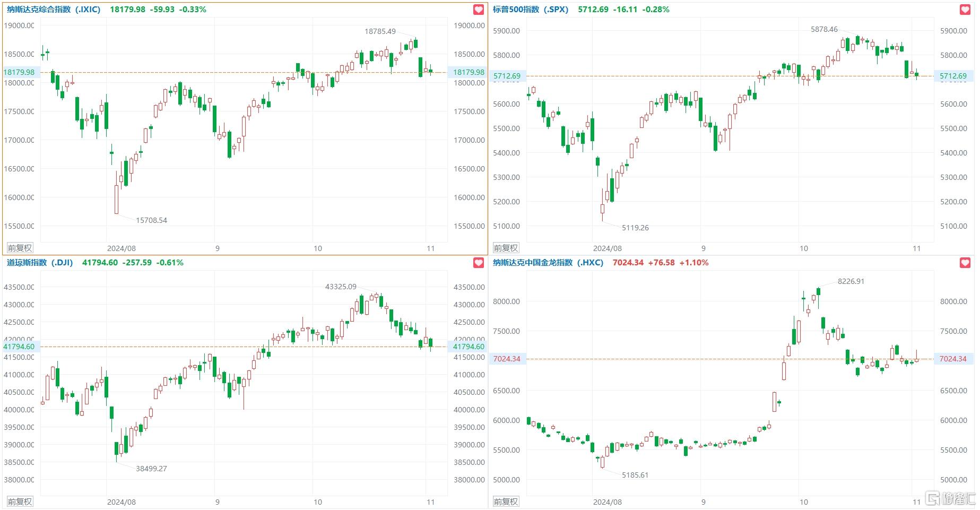Click the 19000.00 right-axis label on Nasdaq chart
This screenshot has width=980, height=510.
469,25
